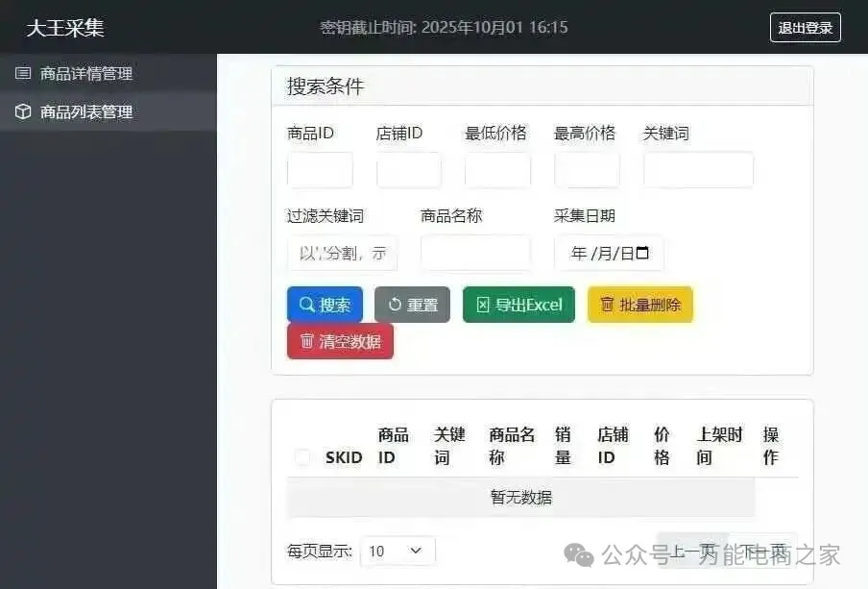Focus the 商品ID input field
The height and width of the screenshot is (589, 868).
(320, 170)
